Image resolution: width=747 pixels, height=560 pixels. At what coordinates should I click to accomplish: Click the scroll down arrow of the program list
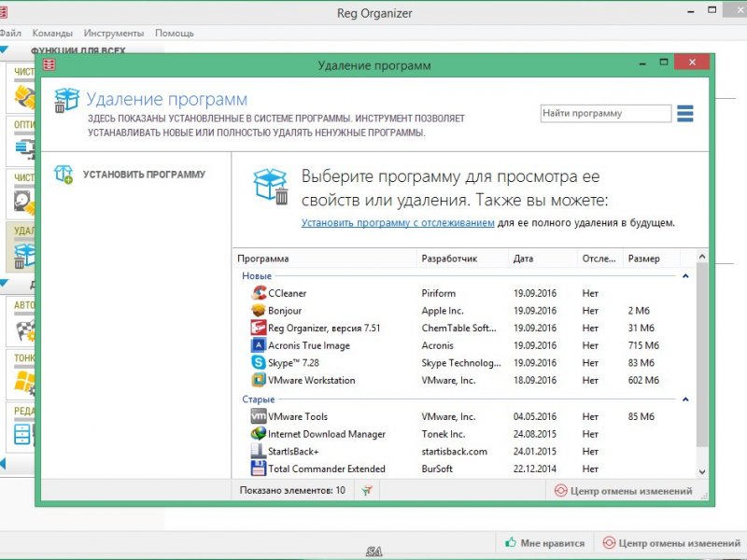702,471
